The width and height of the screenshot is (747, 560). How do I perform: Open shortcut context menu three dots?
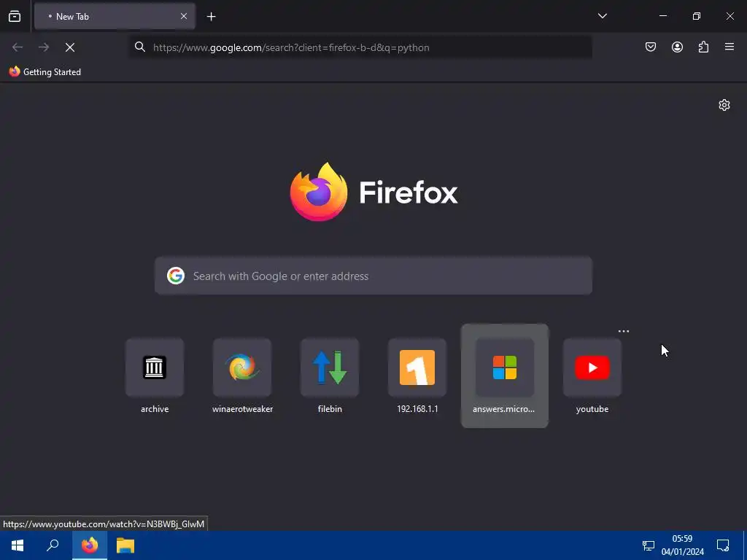[624, 332]
